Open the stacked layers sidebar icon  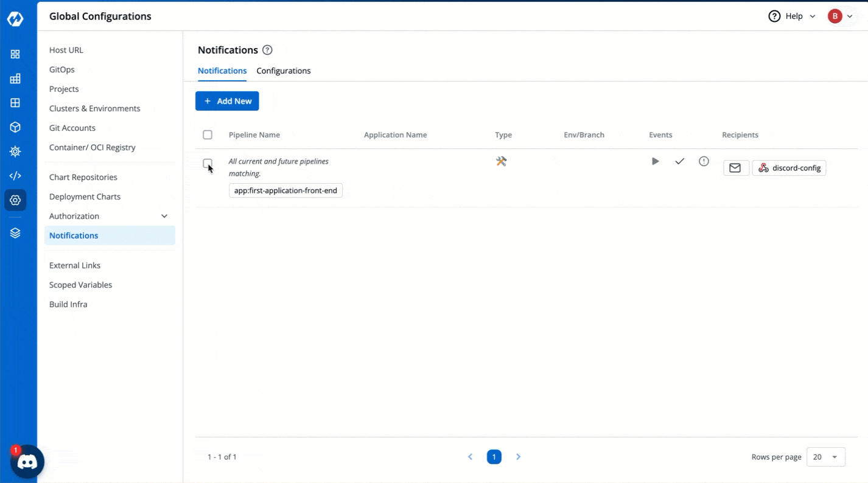pyautogui.click(x=15, y=233)
